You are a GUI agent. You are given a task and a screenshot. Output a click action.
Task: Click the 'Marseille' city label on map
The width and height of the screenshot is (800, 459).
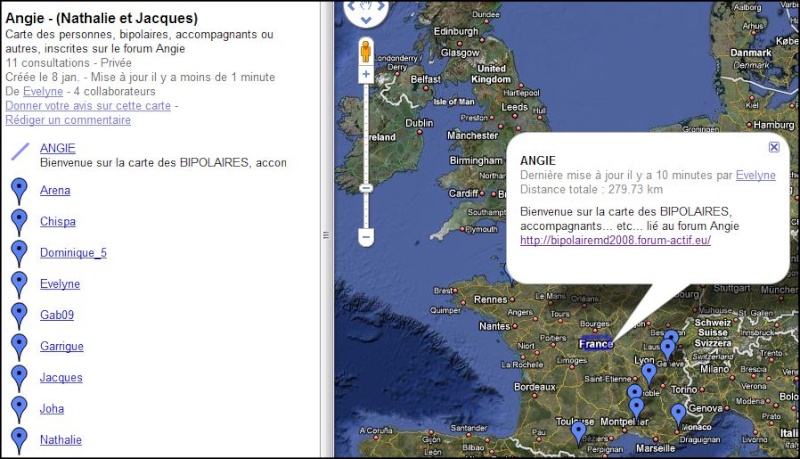coord(656,449)
